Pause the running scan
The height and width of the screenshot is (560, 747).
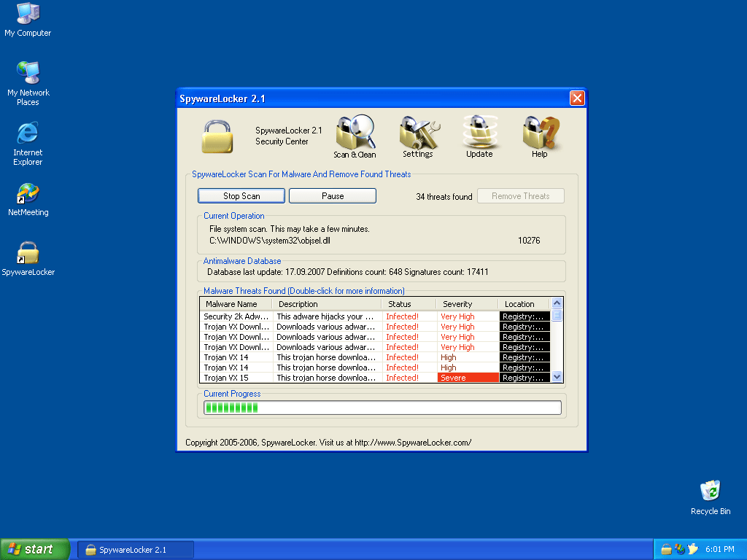tap(333, 196)
